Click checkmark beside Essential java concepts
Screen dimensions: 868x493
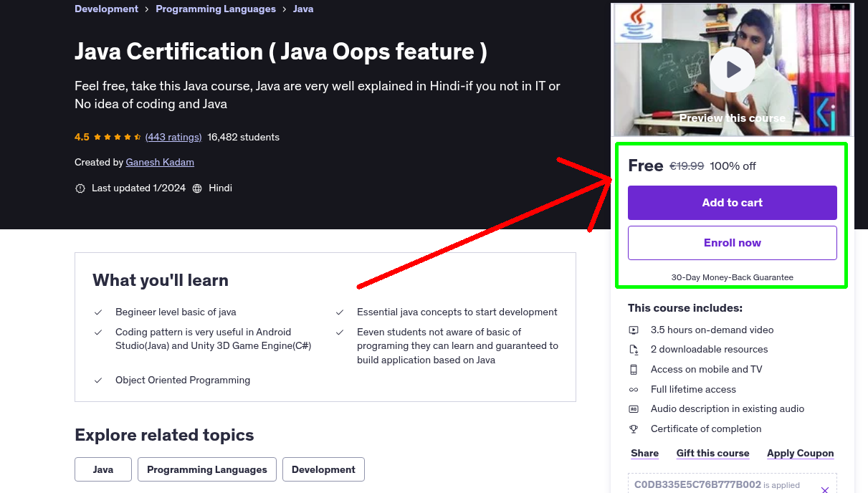[340, 312]
